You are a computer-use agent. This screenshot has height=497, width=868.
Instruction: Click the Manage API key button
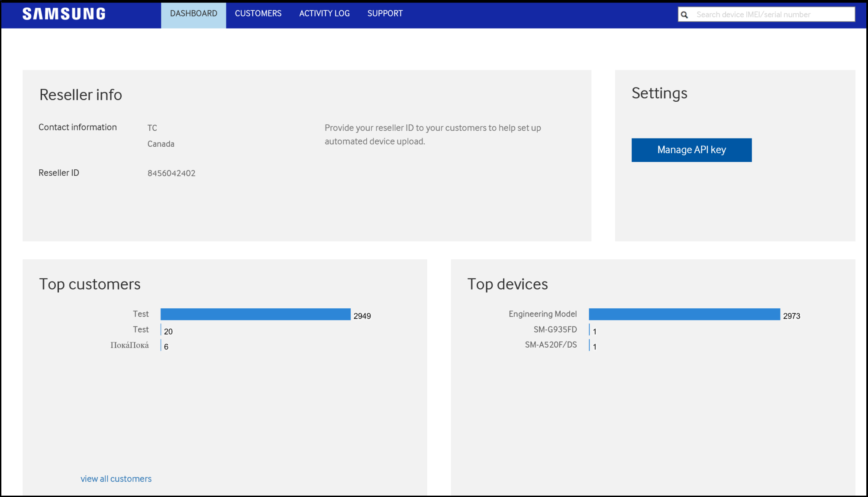tap(691, 150)
